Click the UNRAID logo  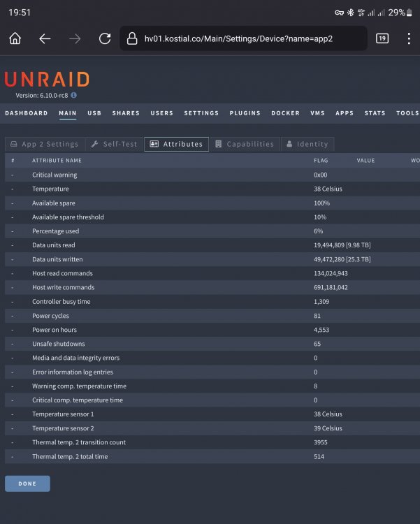[47, 79]
